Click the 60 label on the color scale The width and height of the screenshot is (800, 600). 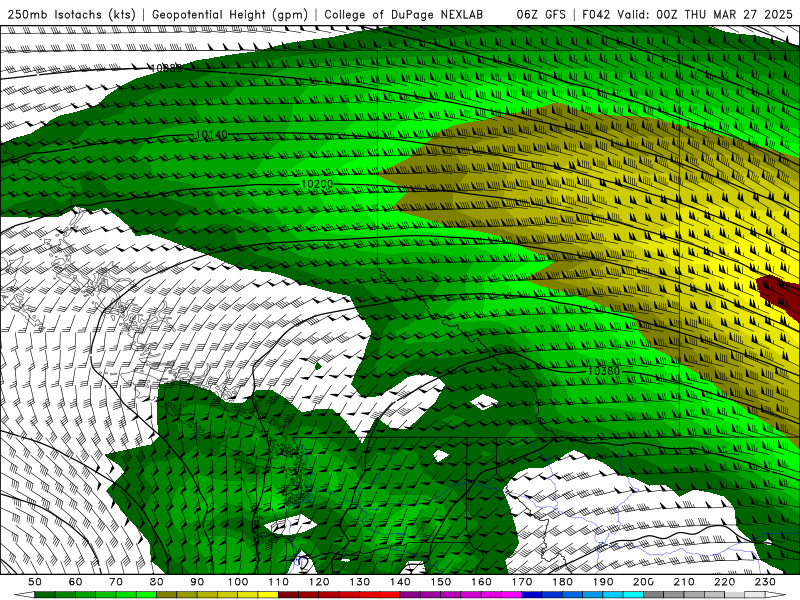click(x=75, y=582)
